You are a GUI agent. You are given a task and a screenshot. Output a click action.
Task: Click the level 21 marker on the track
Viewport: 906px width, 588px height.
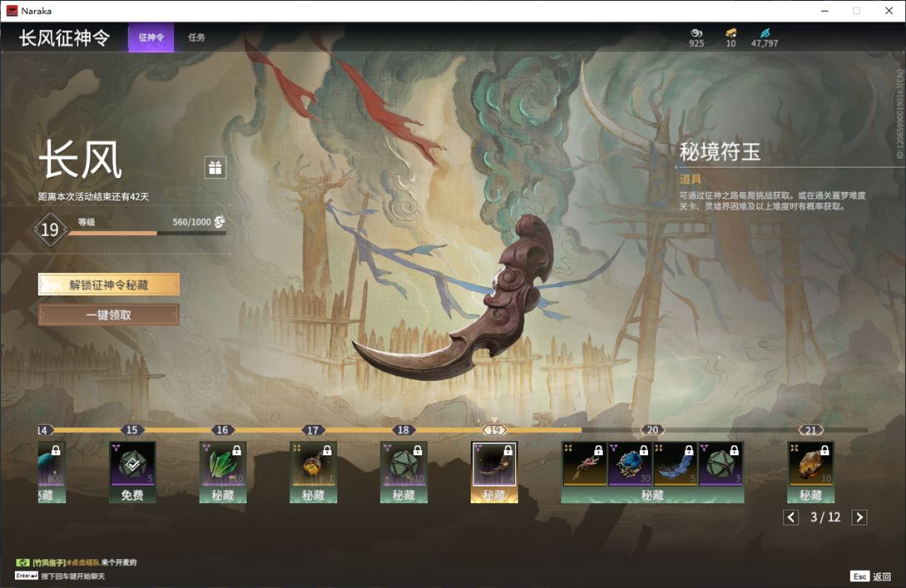[x=810, y=430]
